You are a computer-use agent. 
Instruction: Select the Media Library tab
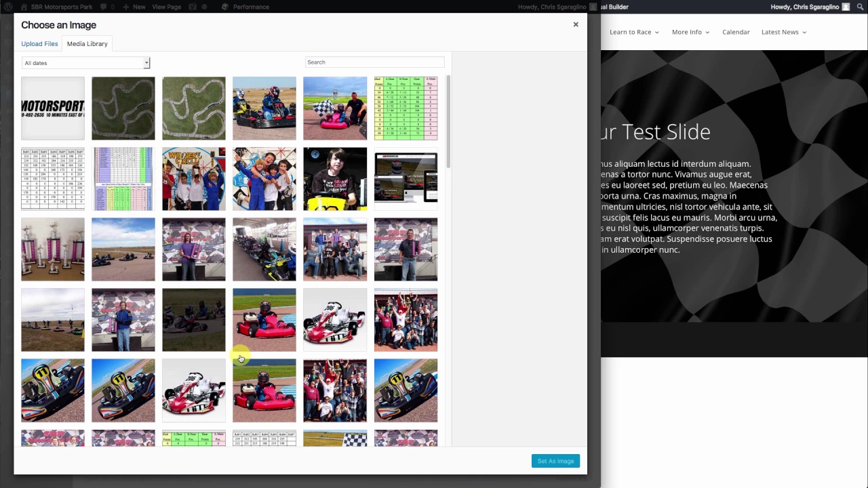point(87,43)
